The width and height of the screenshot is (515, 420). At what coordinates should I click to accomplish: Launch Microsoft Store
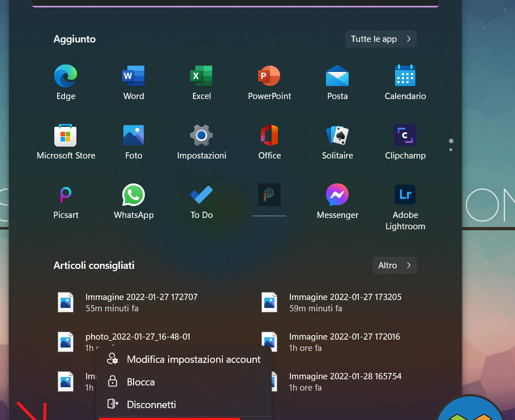66,142
